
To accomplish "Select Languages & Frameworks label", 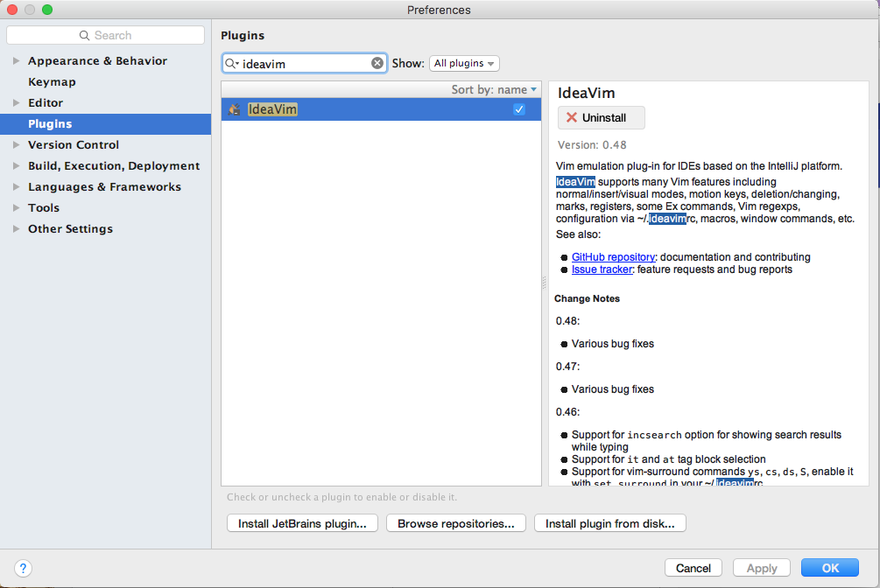I will click(x=104, y=187).
